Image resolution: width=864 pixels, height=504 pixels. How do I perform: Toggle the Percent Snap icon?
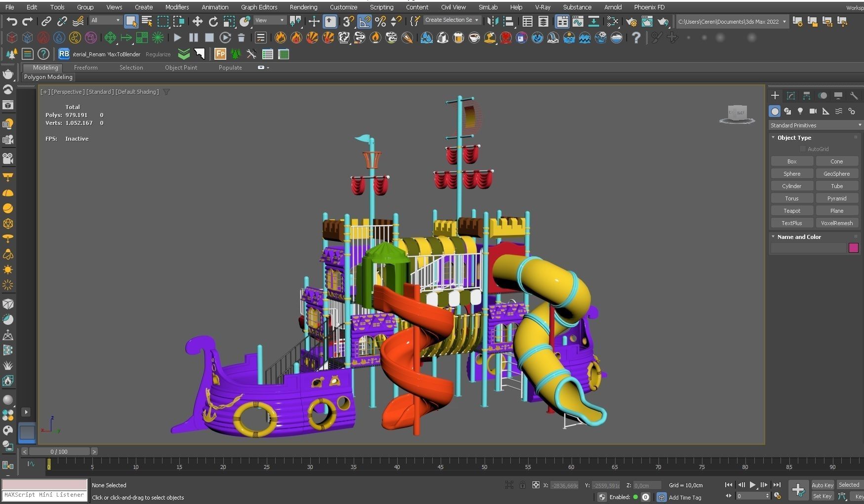380,21
